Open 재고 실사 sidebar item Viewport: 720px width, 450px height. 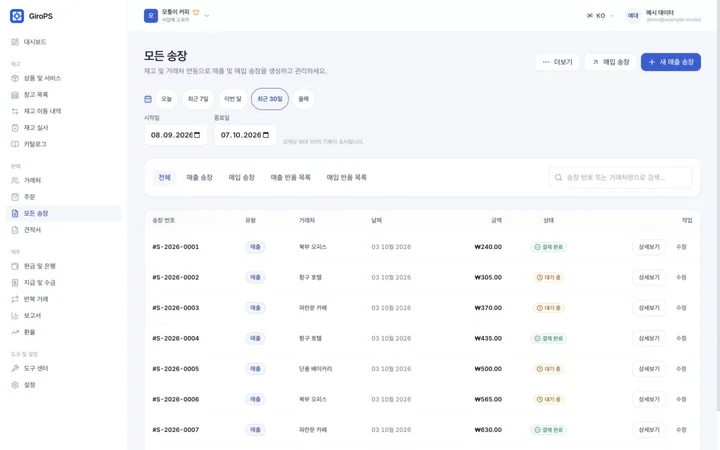64,128
